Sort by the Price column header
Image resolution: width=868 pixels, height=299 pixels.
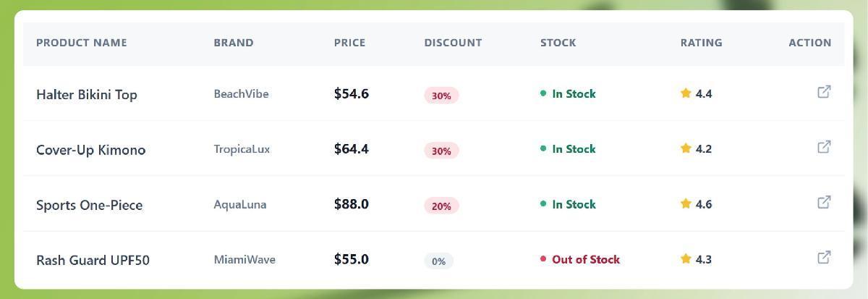[x=349, y=43]
